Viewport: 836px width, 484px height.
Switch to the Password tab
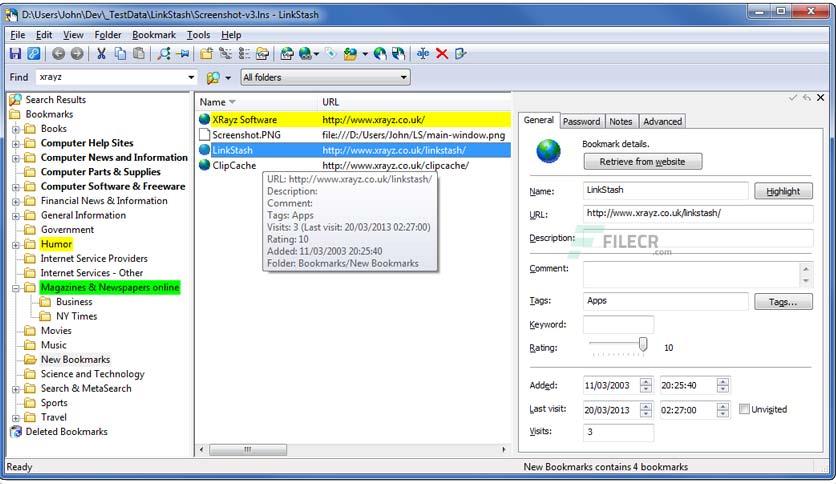click(x=581, y=122)
